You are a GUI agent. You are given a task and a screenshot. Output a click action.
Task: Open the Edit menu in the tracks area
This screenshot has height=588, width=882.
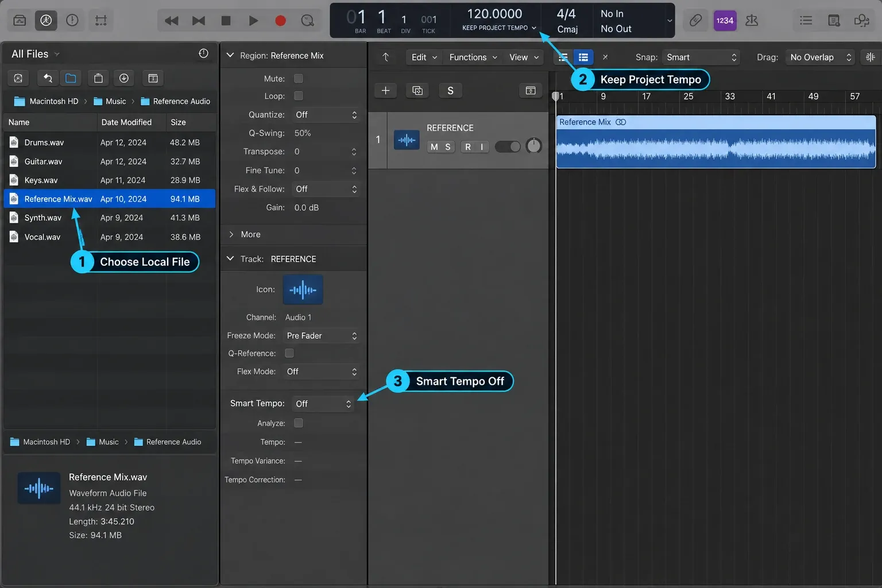[424, 57]
